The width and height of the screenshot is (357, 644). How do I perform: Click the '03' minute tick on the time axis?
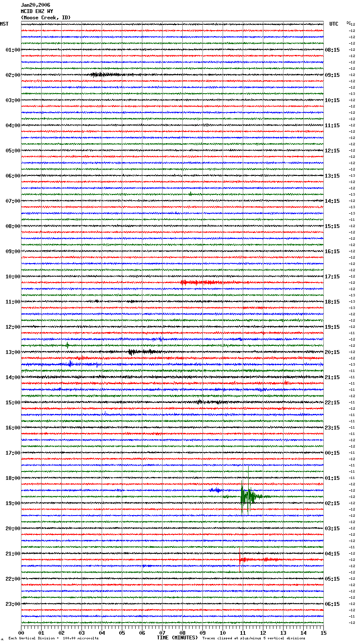pyautogui.click(x=82, y=633)
